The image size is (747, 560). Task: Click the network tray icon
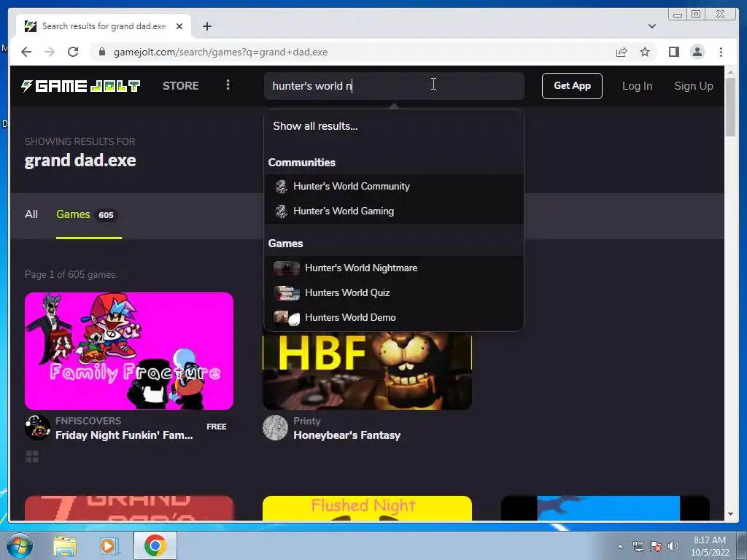(x=638, y=546)
